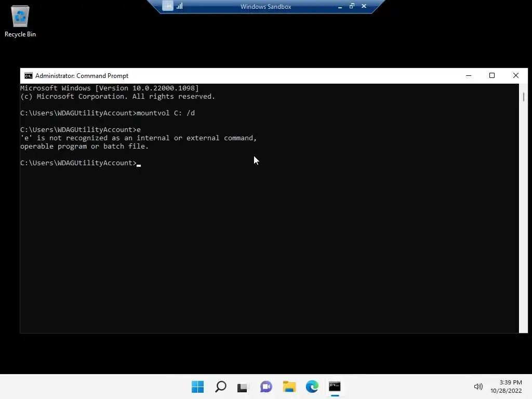Viewport: 532px width, 399px height.
Task: Click the 'mountvol C: /d' command line
Action: (x=108, y=113)
